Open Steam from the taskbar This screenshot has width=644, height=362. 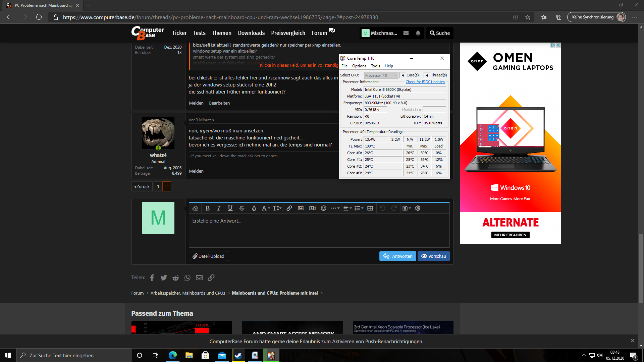click(238, 355)
